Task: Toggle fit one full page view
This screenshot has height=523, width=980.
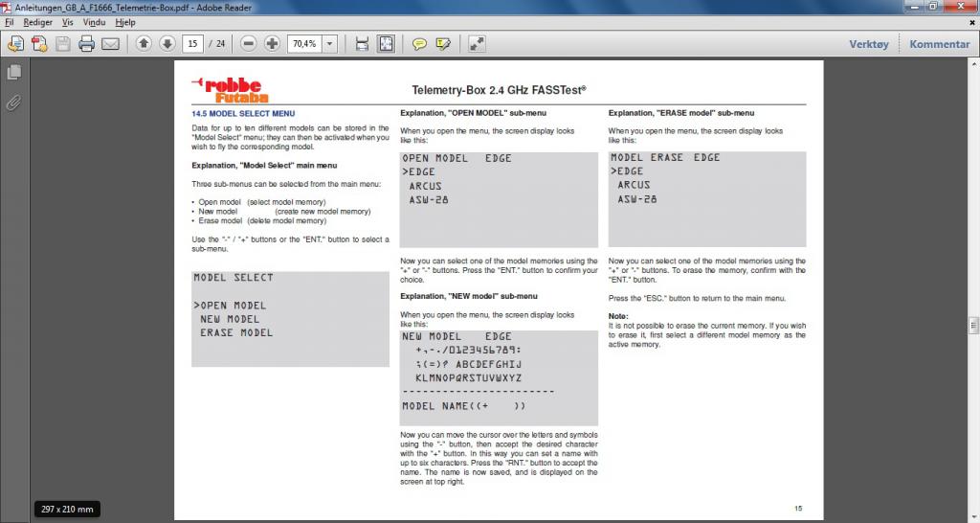Action: pyautogui.click(x=386, y=44)
